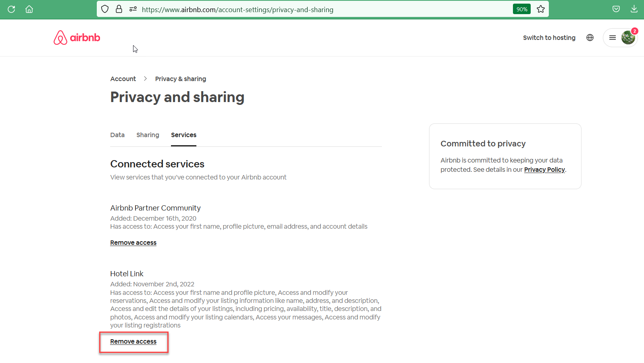Click the profile avatar picture
The height and width of the screenshot is (363, 644).
pos(628,38)
